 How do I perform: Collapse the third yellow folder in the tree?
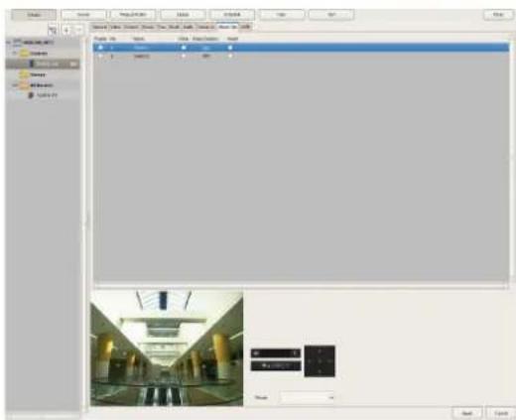point(14,85)
